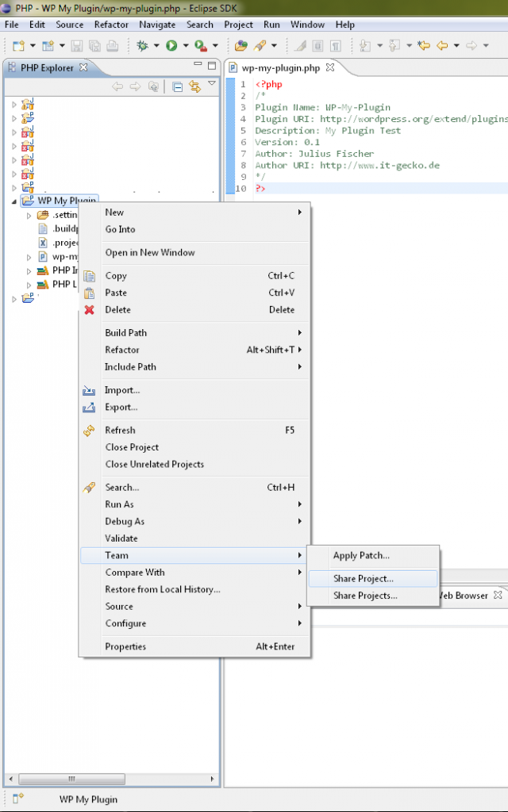This screenshot has height=812, width=508.
Task: Click the Refresh icon in context menu
Action: 90,431
